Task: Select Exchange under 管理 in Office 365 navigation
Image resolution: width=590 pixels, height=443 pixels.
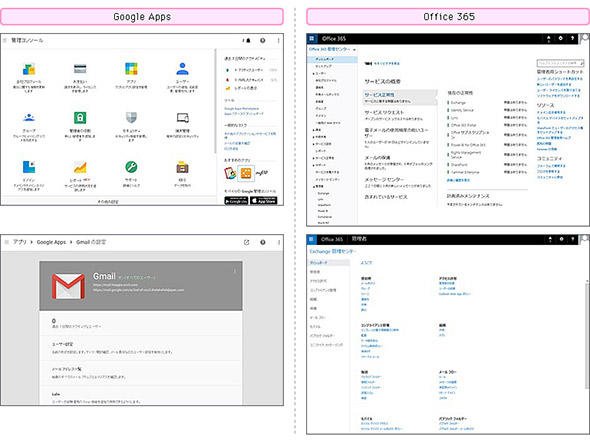Action: [x=324, y=193]
